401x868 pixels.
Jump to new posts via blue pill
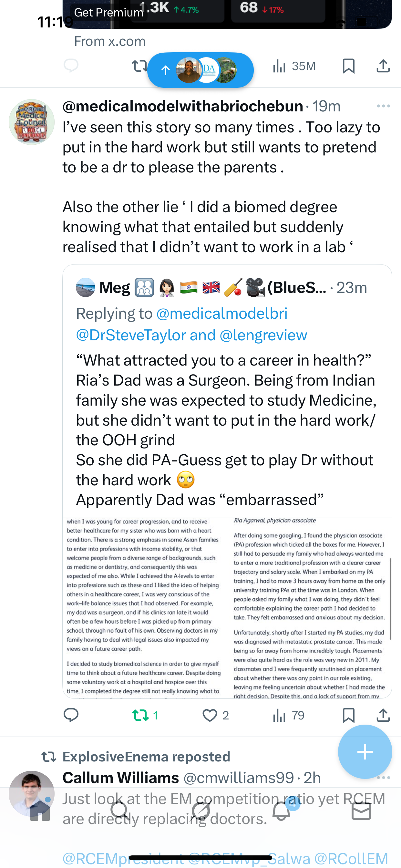(200, 70)
